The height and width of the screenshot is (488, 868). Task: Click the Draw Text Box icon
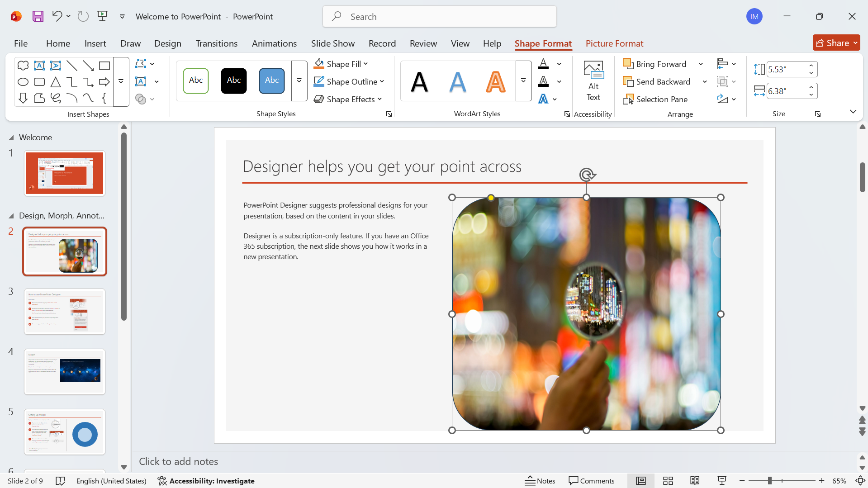pos(141,81)
